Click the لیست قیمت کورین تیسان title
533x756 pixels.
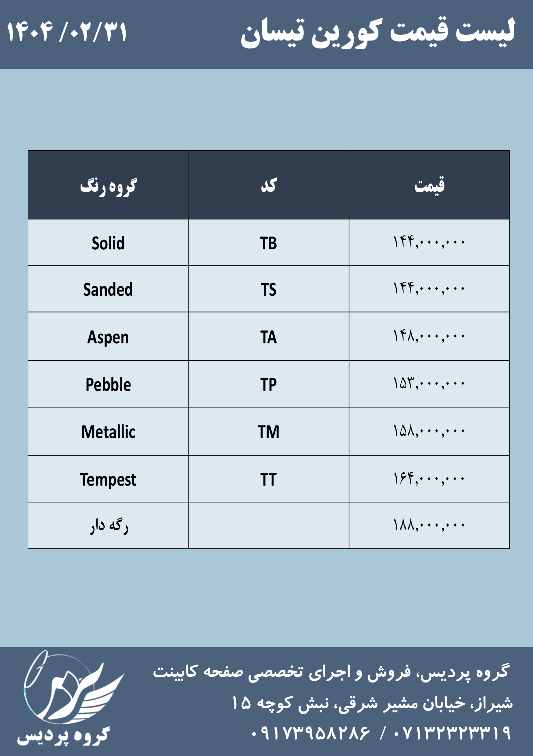coord(377,33)
